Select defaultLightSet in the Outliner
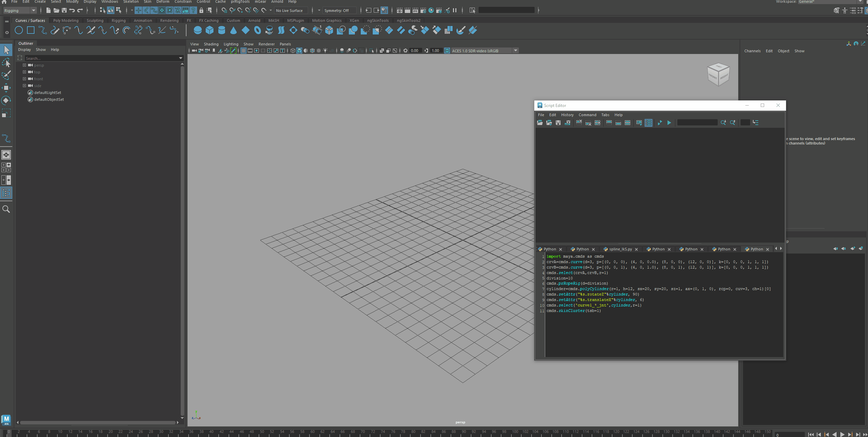This screenshot has height=437, width=868. (x=47, y=93)
